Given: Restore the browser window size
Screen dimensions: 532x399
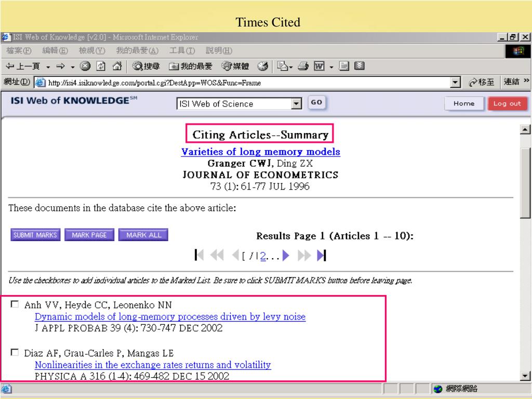Looking at the screenshot, I should [x=513, y=37].
